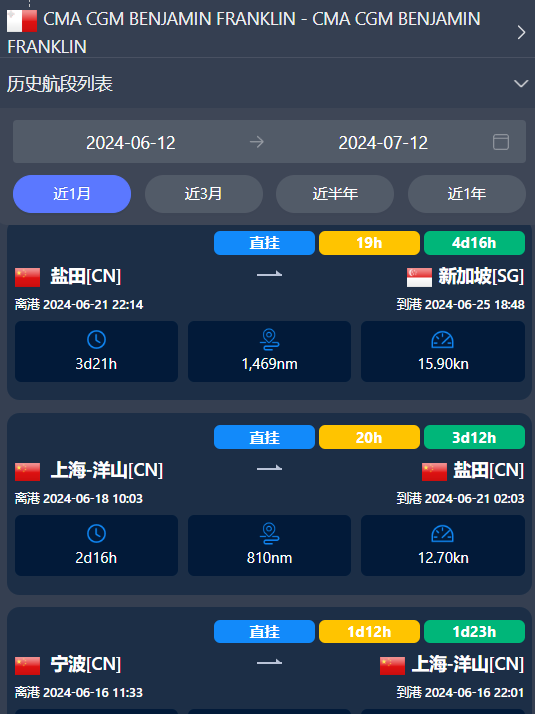Screen dimensions: 535x714
Task: Click clock icon above 2d16h duration
Action: [x=97, y=534]
